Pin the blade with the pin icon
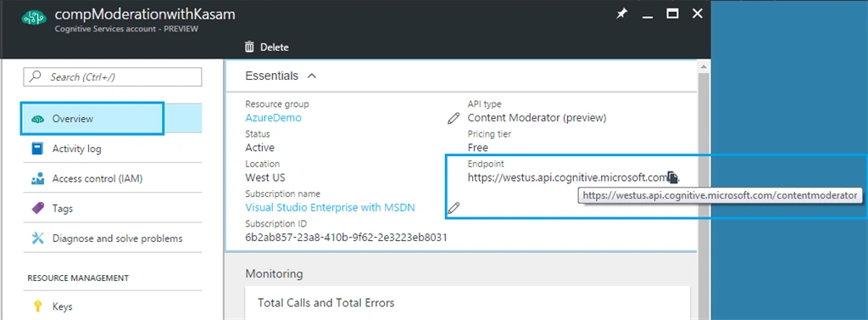The height and width of the screenshot is (320, 868). (x=621, y=15)
